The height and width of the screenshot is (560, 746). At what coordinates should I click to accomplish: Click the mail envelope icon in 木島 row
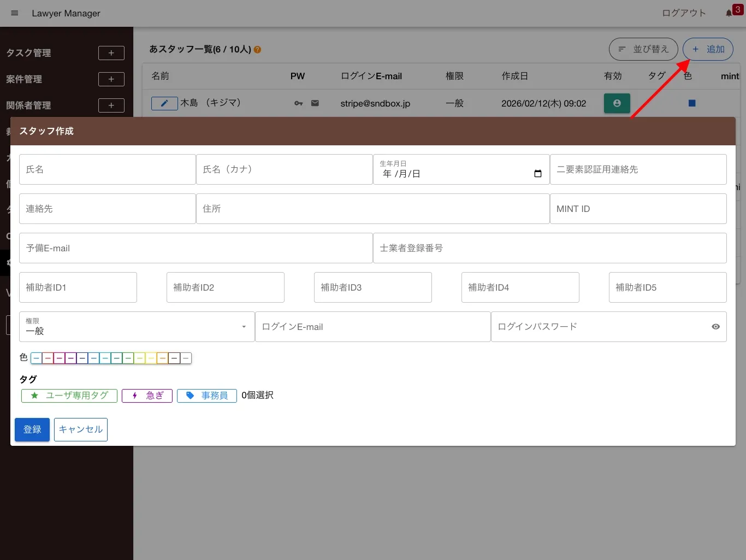coord(315,103)
